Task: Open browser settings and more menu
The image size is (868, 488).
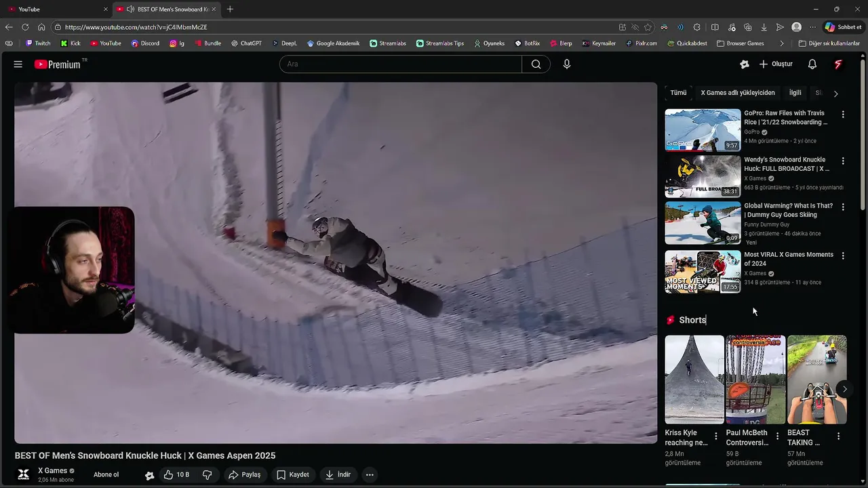Action: (x=812, y=27)
